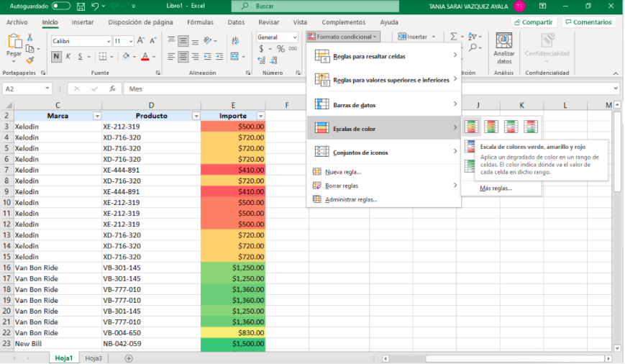Click the increase indent icon
This screenshot has width=625, height=364.
pos(219,57)
